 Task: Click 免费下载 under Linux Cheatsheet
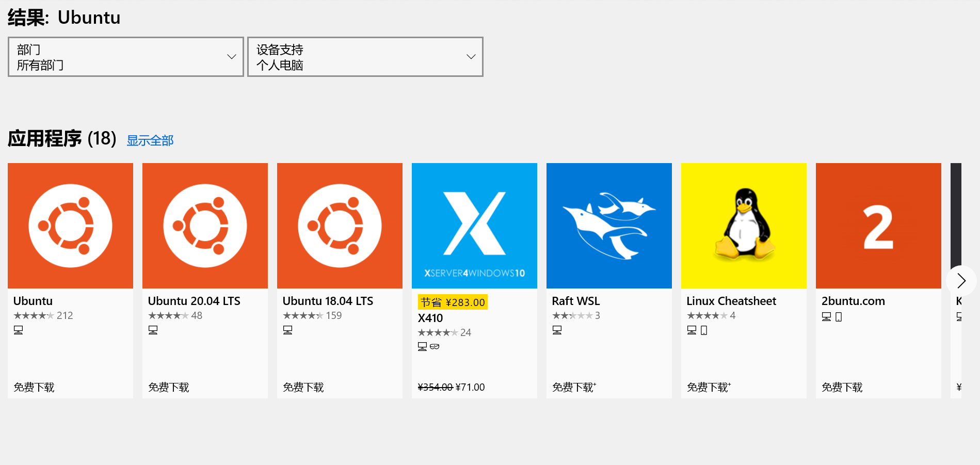(x=709, y=387)
